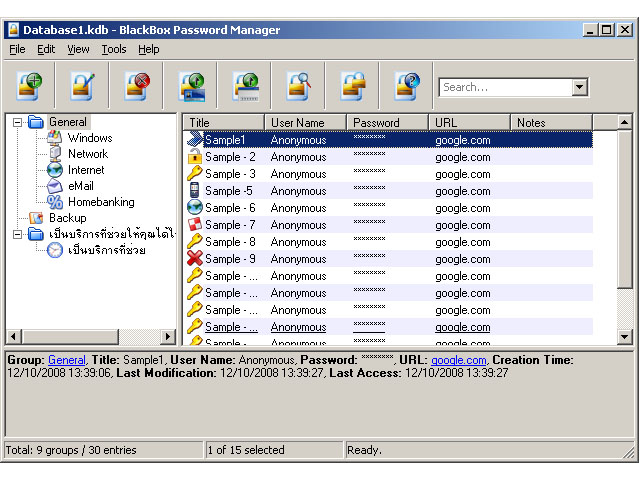Click the Homebanking percent icon
The width and height of the screenshot is (640, 480).
[x=54, y=202]
